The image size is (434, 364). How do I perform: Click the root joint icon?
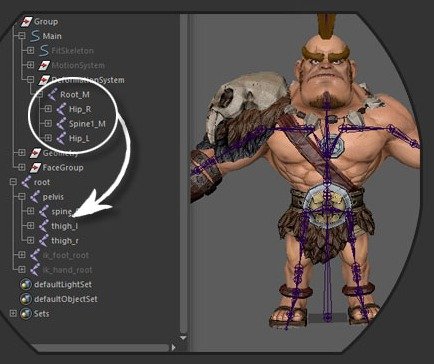point(26,182)
